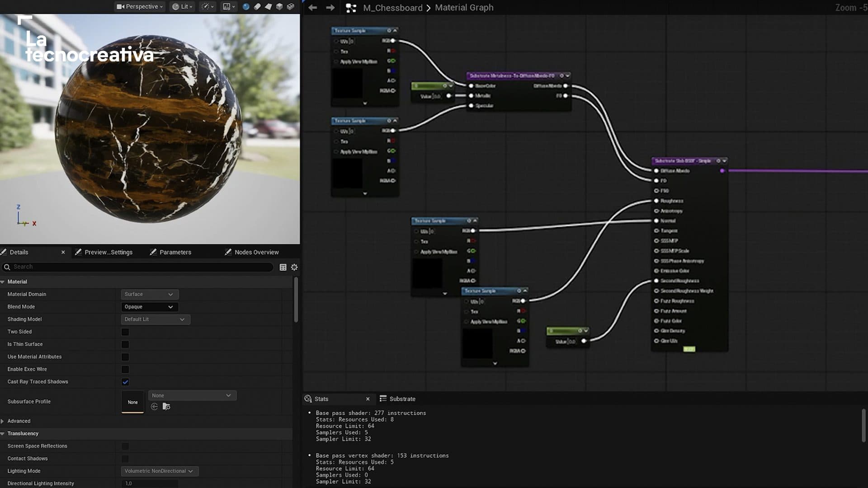868x488 pixels.
Task: Open the Material Domain Surface dropdown
Action: (150, 294)
